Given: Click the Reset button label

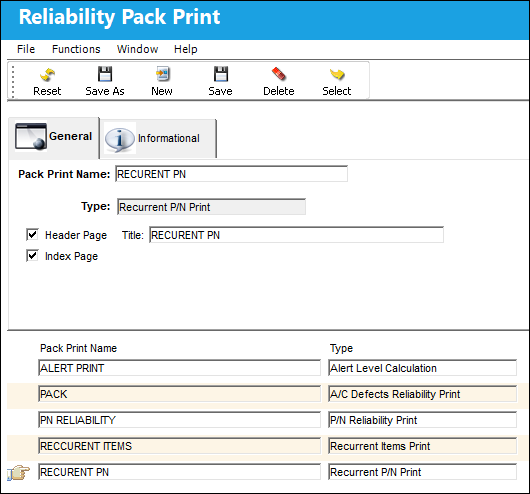Looking at the screenshot, I should click(47, 91).
